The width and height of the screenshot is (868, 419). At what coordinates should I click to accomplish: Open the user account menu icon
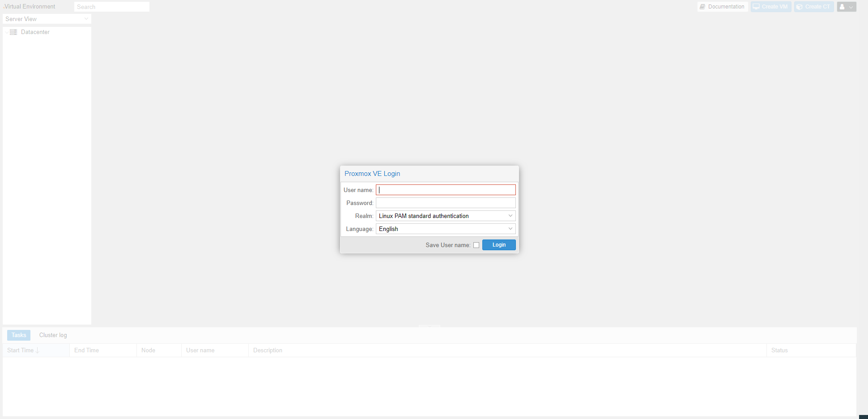coord(847,7)
